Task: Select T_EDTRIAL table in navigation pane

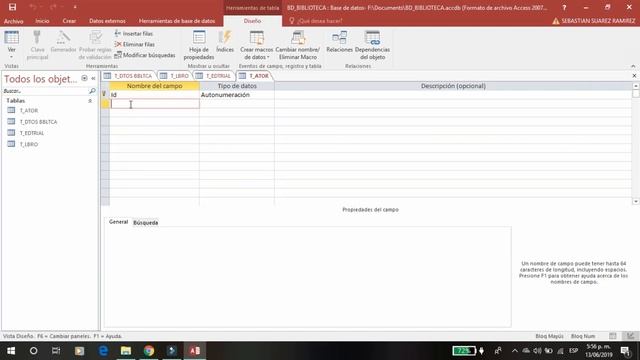Action: (x=31, y=133)
